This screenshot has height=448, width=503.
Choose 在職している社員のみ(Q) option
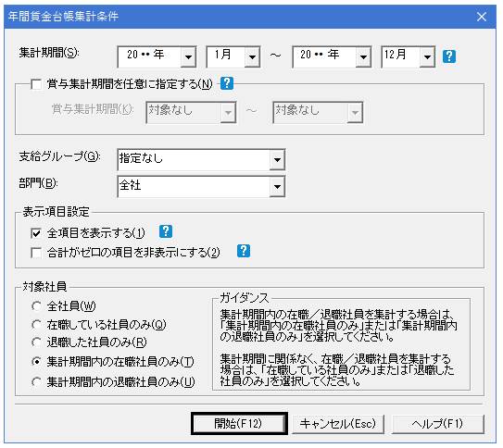coord(36,325)
